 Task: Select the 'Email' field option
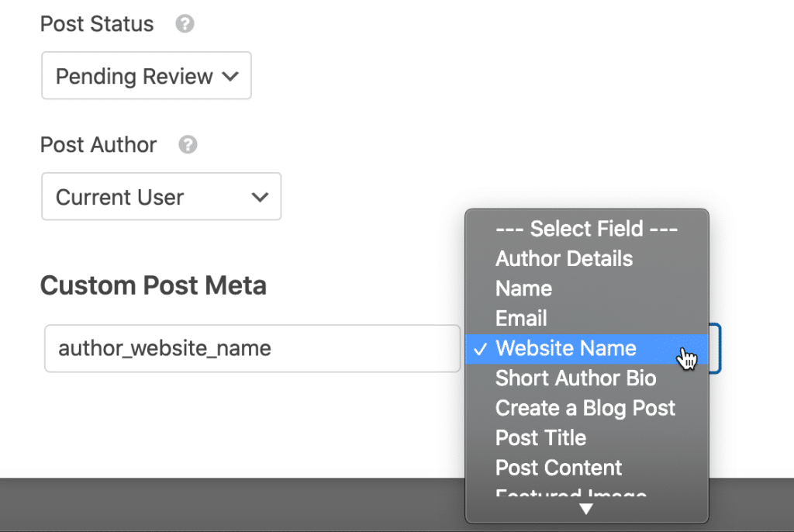(x=520, y=318)
